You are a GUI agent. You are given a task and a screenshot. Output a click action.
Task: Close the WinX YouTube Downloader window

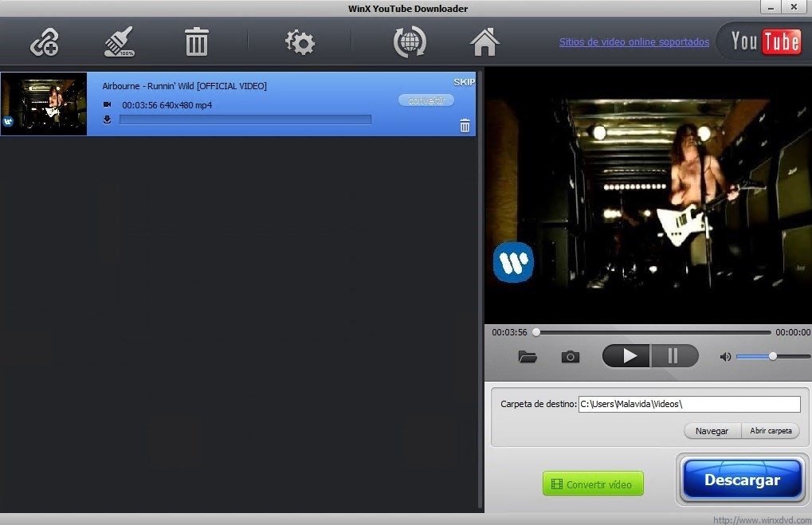794,7
